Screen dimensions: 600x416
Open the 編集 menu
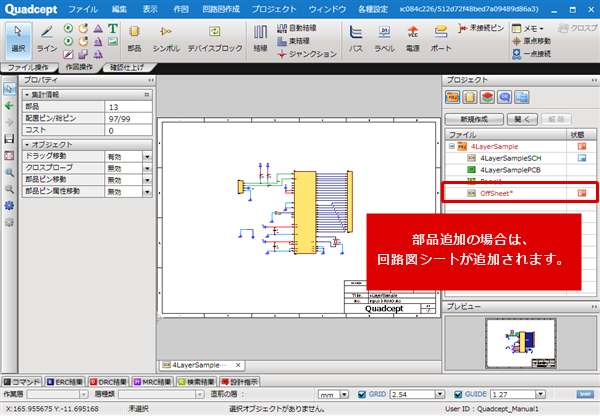coord(119,9)
